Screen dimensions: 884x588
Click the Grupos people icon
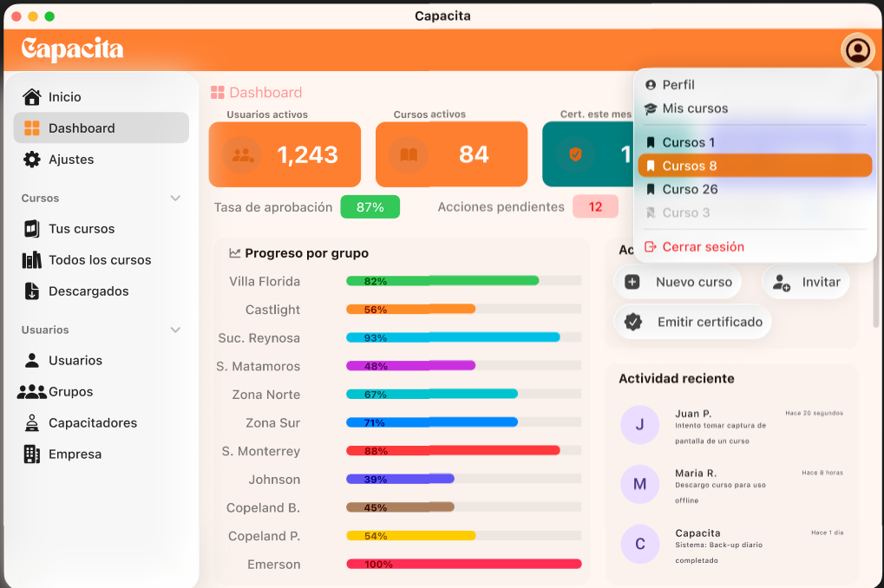coord(32,391)
